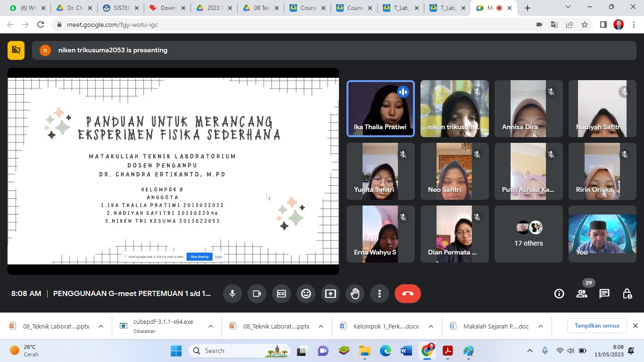This screenshot has height=362, width=644.
Task: Switch to the SISTER browser tab
Action: (120, 8)
